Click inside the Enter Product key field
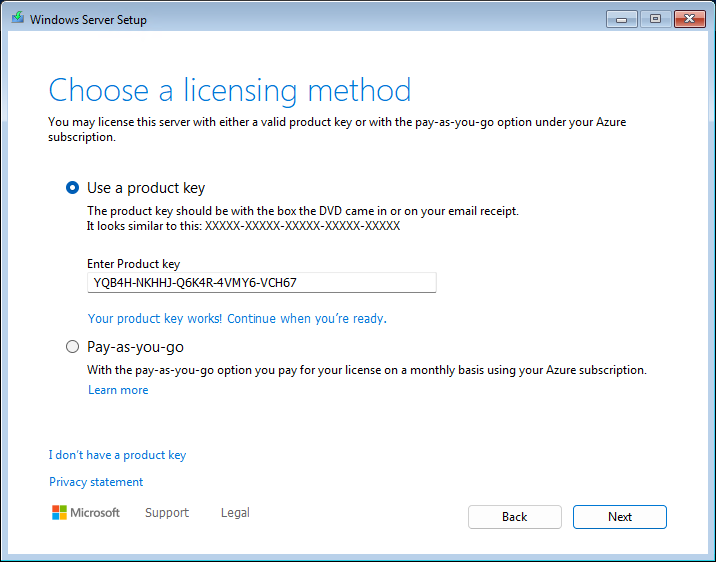 [262, 283]
